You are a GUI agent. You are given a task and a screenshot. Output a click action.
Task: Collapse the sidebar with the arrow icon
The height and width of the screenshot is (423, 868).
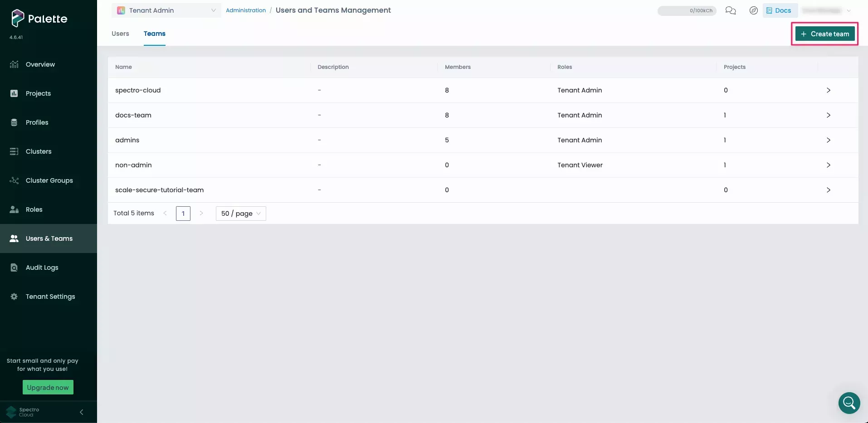point(82,412)
